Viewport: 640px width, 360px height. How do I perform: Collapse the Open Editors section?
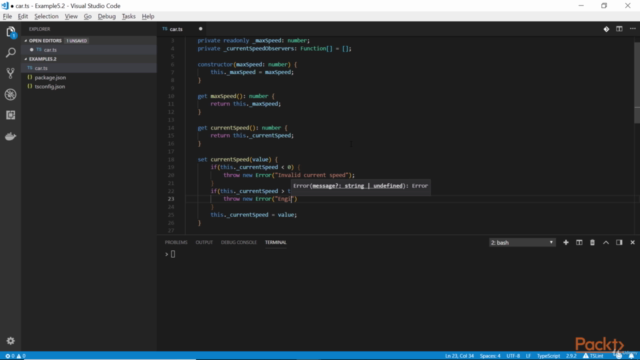tap(45, 41)
